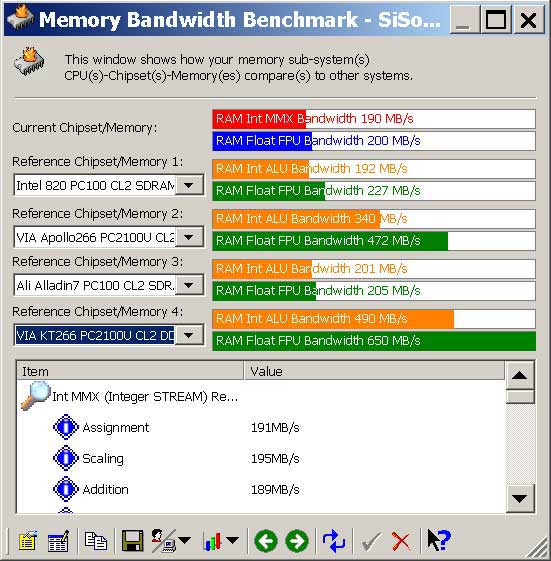This screenshot has height=561, width=551.
Task: Click the table with pencil toolbar icon
Action: tap(58, 541)
